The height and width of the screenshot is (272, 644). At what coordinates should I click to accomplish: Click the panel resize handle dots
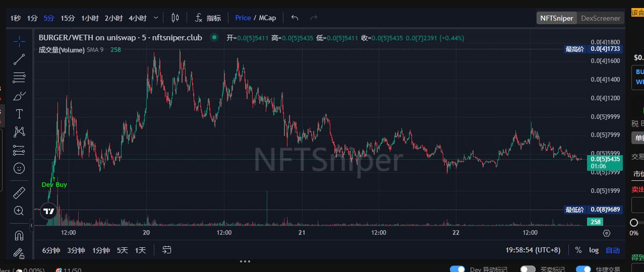click(x=245, y=261)
